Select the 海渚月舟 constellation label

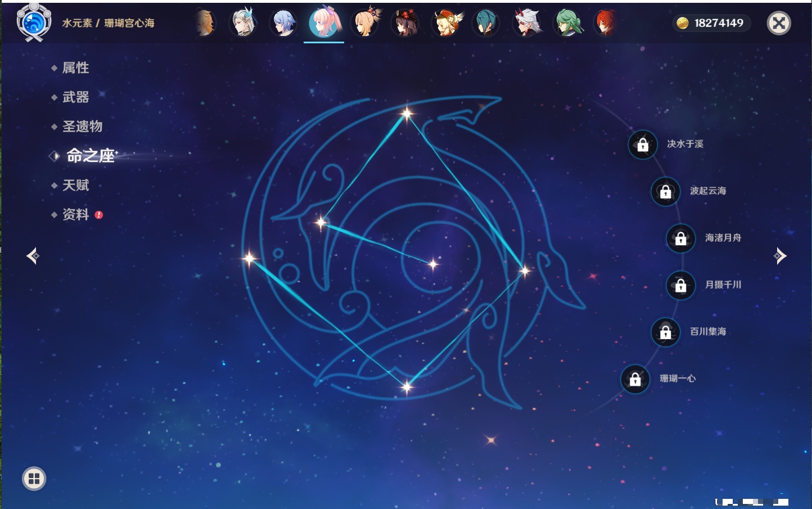point(724,238)
